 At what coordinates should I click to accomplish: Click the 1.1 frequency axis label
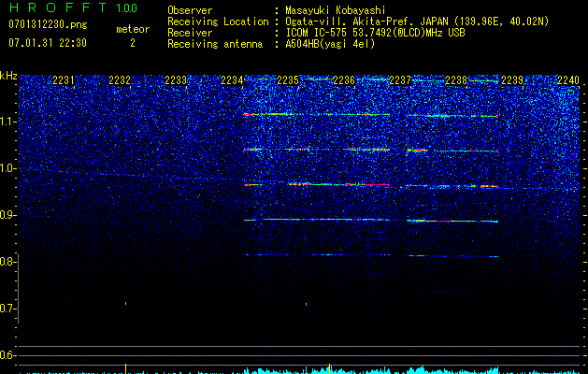tap(7, 122)
